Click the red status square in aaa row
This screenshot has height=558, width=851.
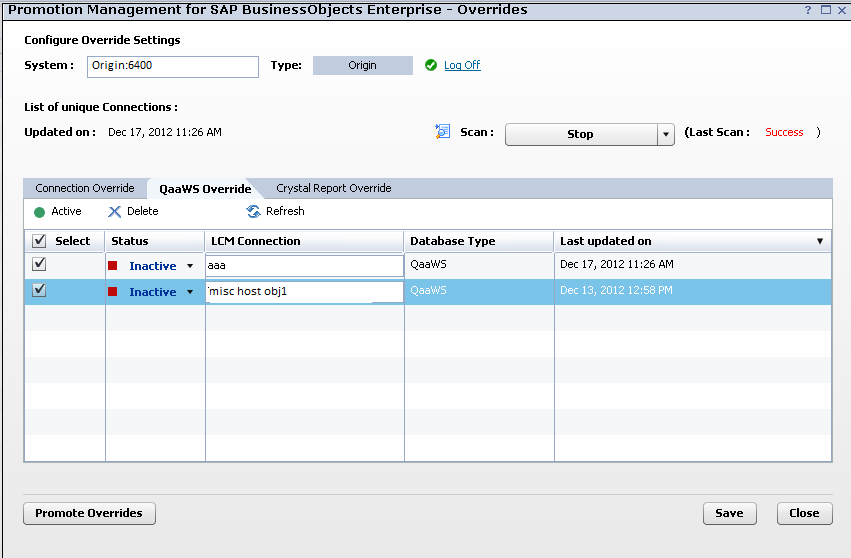click(x=113, y=265)
